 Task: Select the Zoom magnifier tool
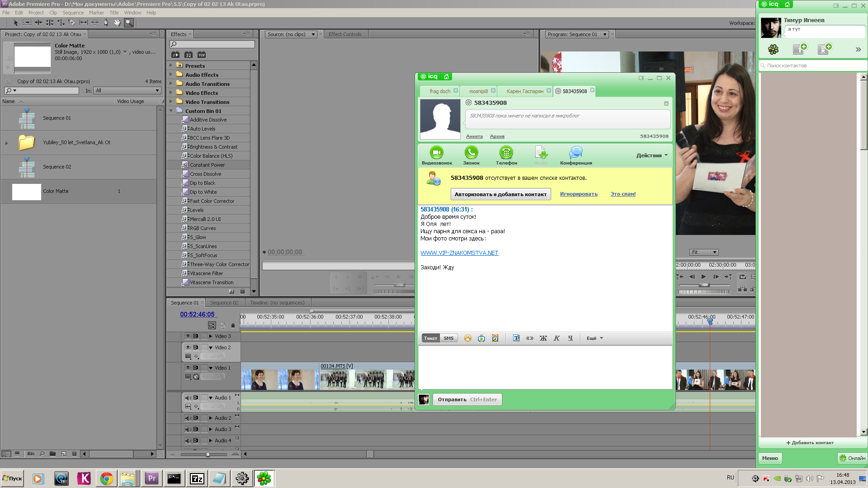pos(129,23)
